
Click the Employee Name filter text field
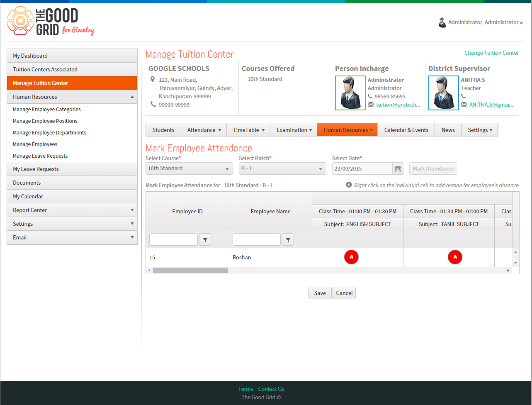pos(257,239)
